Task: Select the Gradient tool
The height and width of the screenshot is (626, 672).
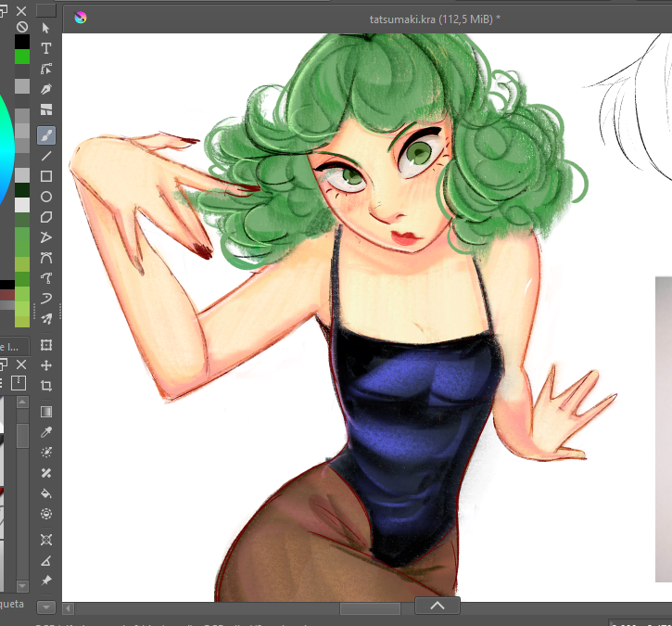Action: tap(45, 412)
